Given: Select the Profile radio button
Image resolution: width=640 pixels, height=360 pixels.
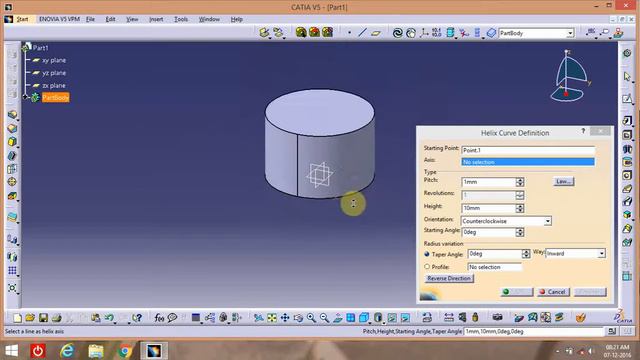Looking at the screenshot, I should click(x=427, y=267).
